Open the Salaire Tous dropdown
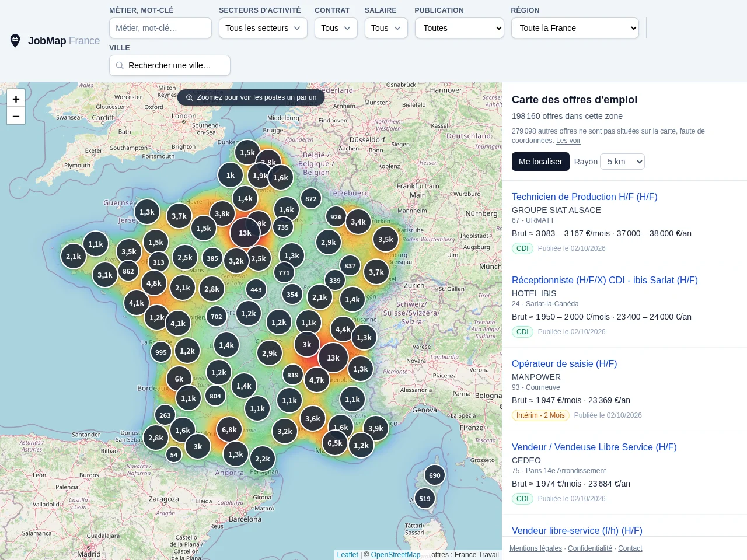Viewport: 747px width, 560px height. [x=386, y=28]
